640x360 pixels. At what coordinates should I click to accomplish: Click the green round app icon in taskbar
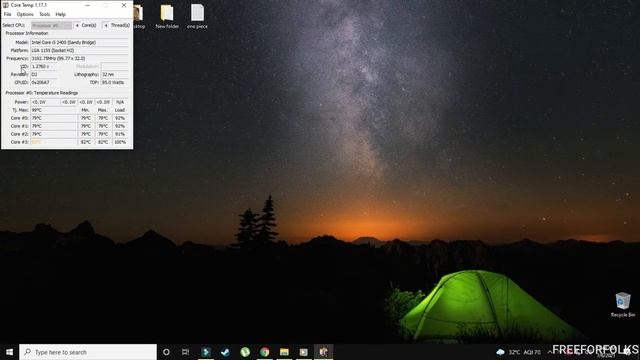pos(245,352)
